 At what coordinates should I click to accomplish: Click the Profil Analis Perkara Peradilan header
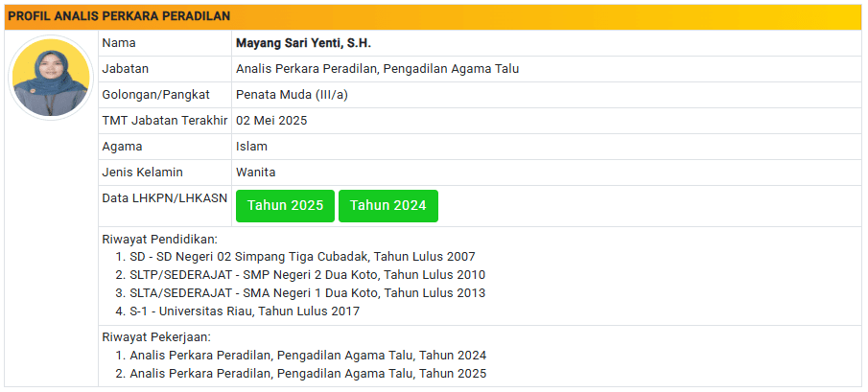click(x=119, y=16)
